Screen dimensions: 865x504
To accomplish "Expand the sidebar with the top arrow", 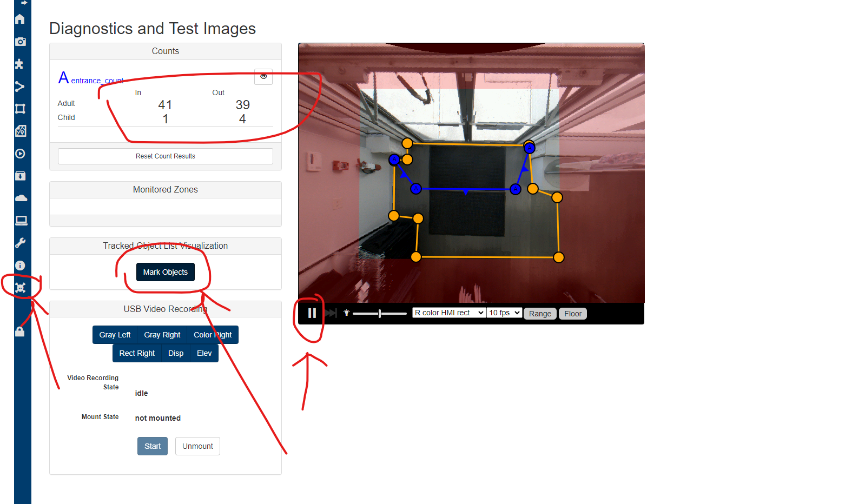I will (23, 2).
